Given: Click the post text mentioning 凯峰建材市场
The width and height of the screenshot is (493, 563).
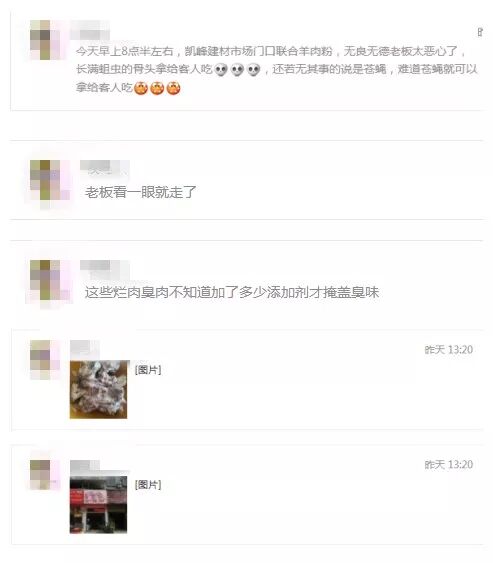Looking at the screenshot, I should click(x=276, y=69).
